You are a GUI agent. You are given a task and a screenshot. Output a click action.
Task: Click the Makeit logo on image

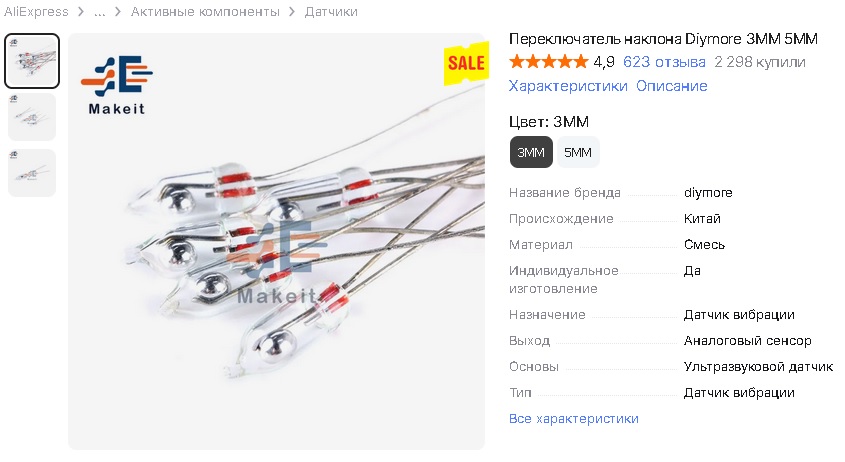(116, 85)
